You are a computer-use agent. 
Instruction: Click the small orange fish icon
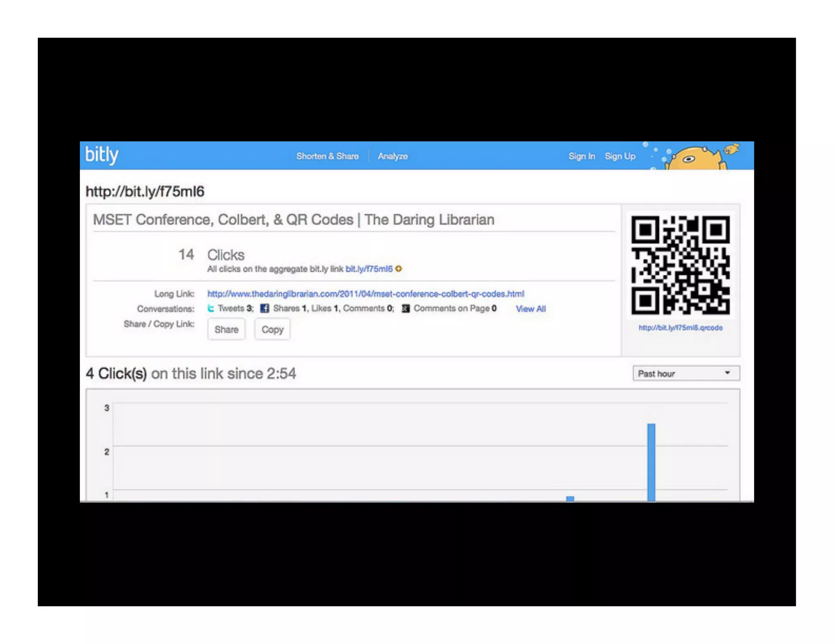coord(732,149)
